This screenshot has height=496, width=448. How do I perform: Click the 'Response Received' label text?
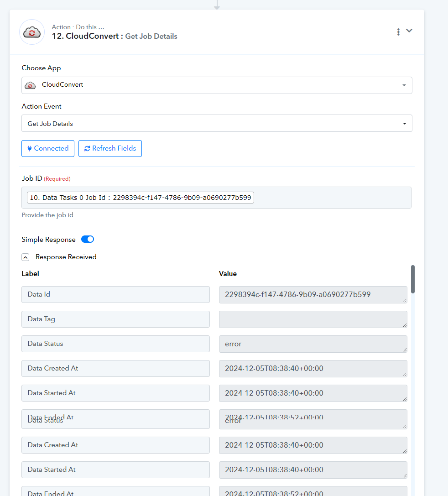(x=66, y=257)
